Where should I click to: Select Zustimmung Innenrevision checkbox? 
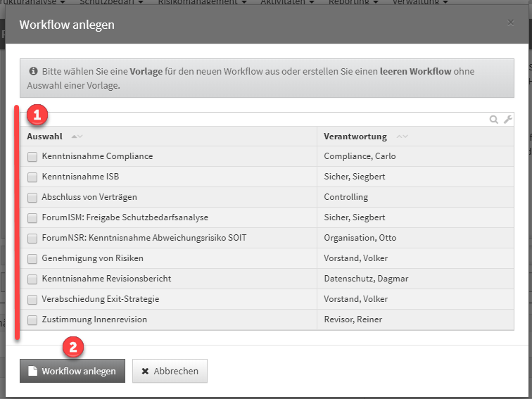click(x=32, y=320)
